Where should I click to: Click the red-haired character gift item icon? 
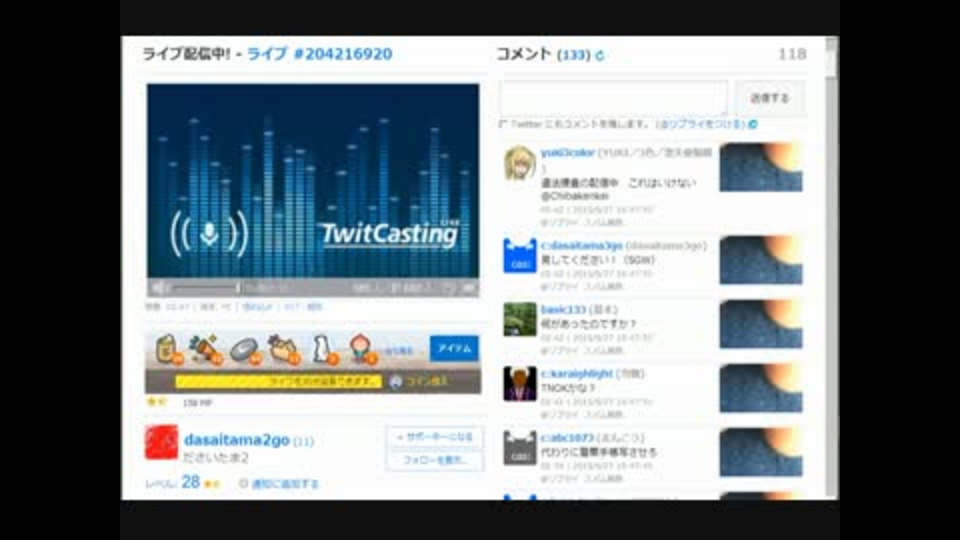click(362, 350)
